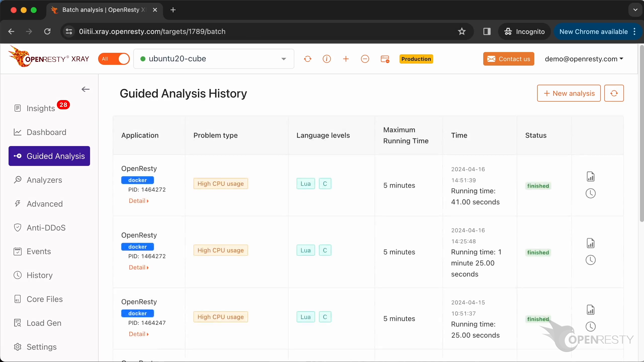Viewport: 644px width, 362px height.
Task: Select Guided Analysis in the sidebar
Action: pos(49,156)
